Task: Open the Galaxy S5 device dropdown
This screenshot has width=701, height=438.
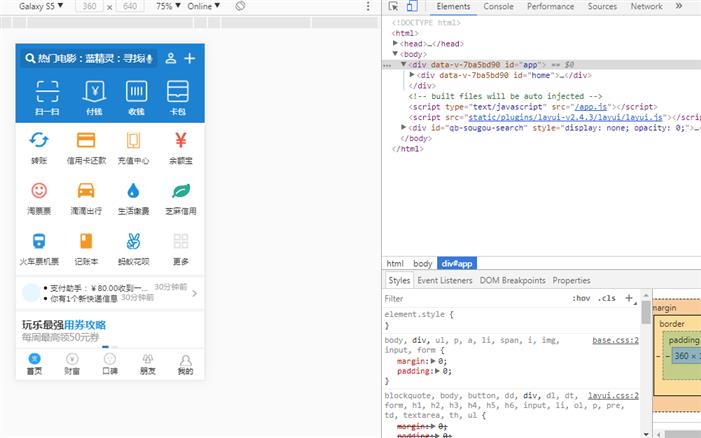Action: (41, 6)
